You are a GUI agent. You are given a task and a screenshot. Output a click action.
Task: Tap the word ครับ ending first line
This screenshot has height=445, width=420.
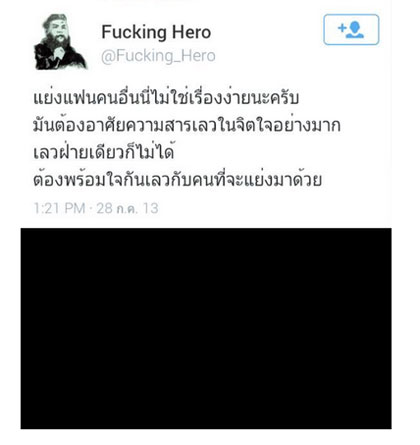(x=284, y=98)
